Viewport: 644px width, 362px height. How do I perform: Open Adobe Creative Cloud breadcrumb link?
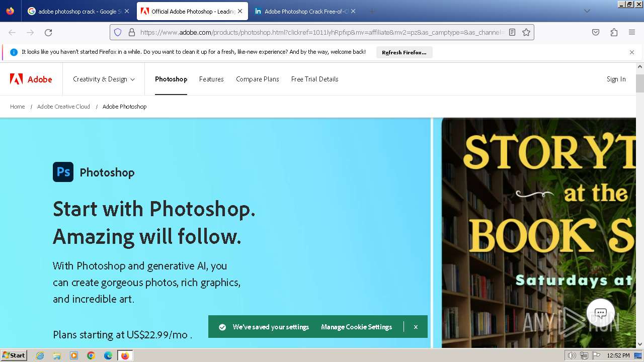point(63,107)
